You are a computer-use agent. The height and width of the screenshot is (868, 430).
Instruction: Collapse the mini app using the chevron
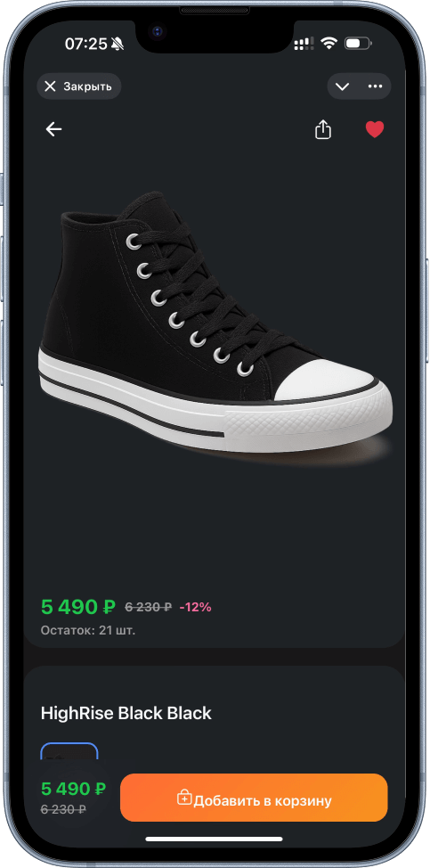click(343, 86)
